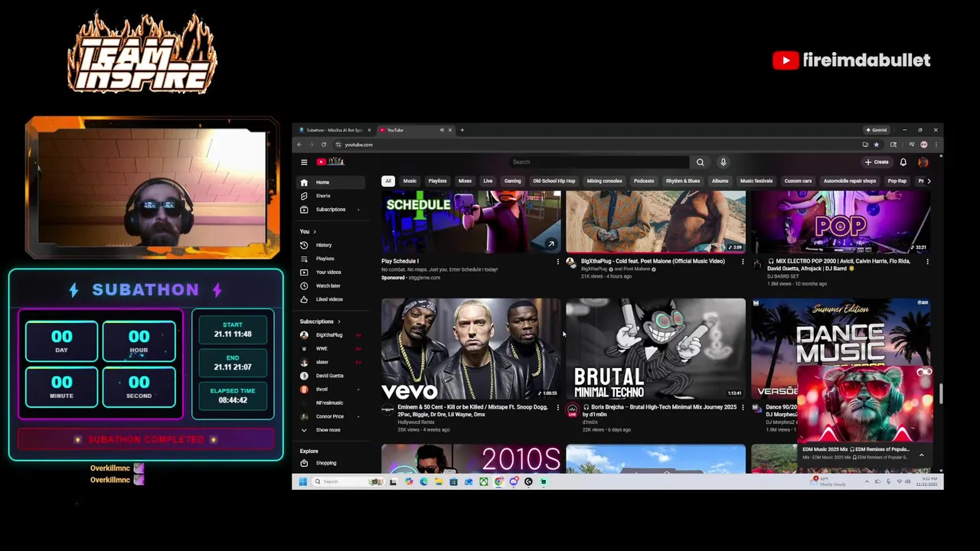Select the All category chip
Image resolution: width=980 pixels, height=551 pixels.
coord(388,181)
